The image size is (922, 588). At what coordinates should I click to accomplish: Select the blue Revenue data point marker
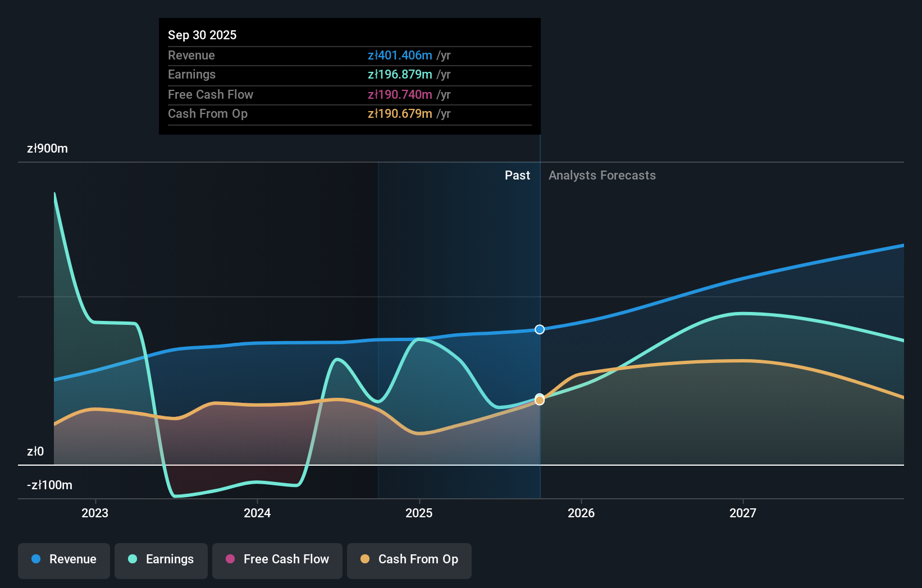coord(539,329)
